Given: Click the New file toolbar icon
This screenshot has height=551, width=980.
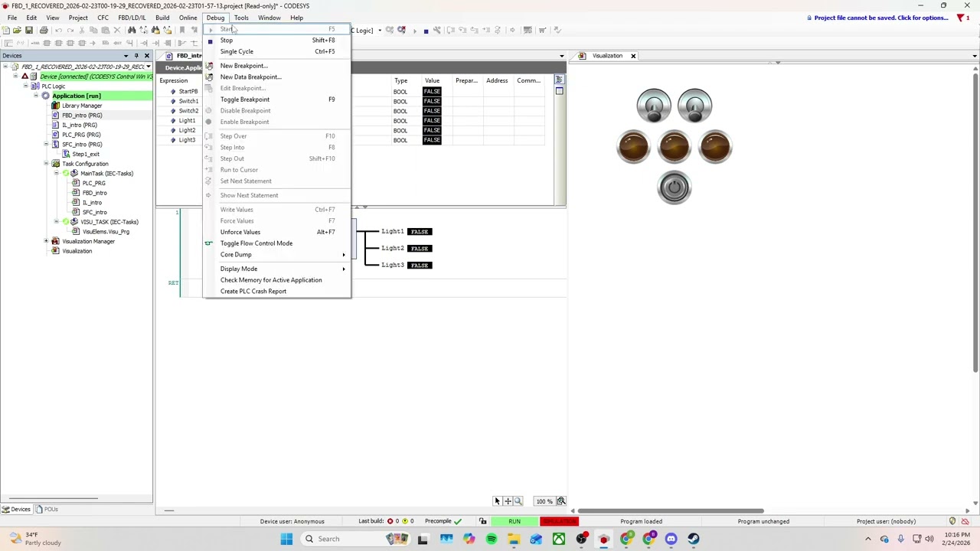Looking at the screenshot, I should 6,30.
